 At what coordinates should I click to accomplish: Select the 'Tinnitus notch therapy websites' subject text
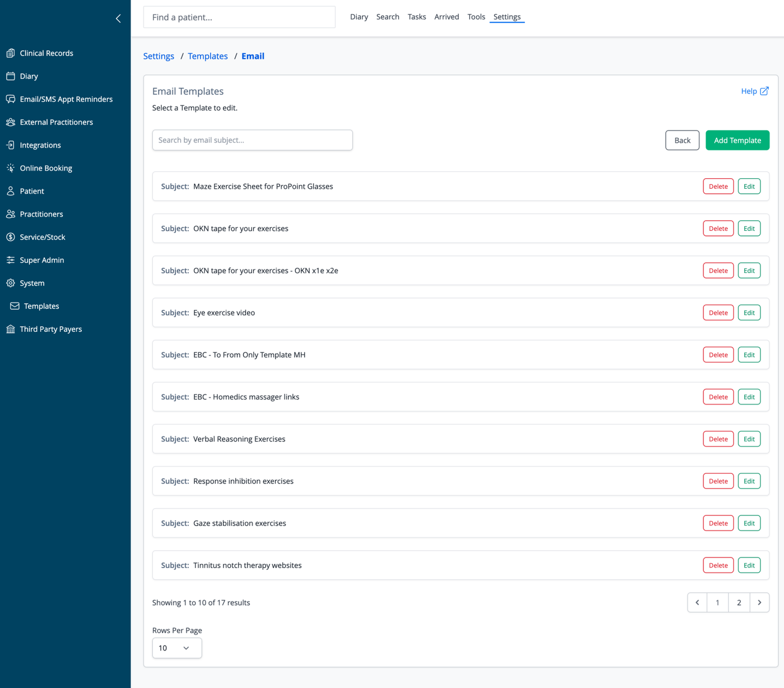click(x=248, y=565)
